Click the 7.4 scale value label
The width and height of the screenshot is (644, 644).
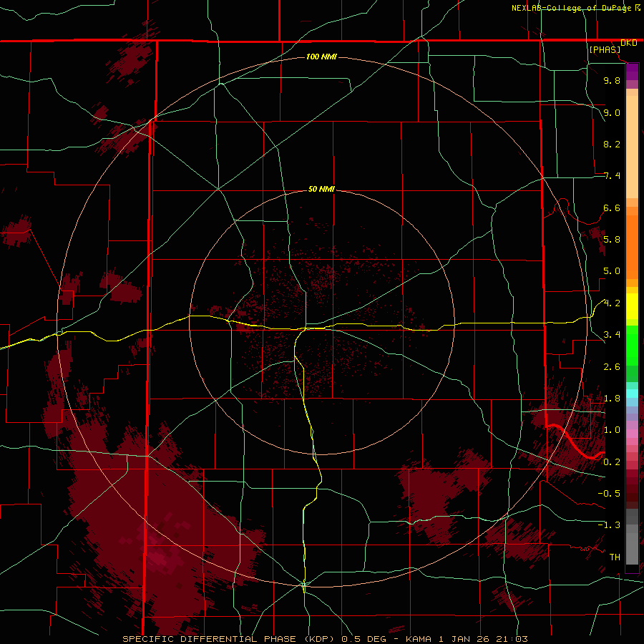pyautogui.click(x=612, y=176)
